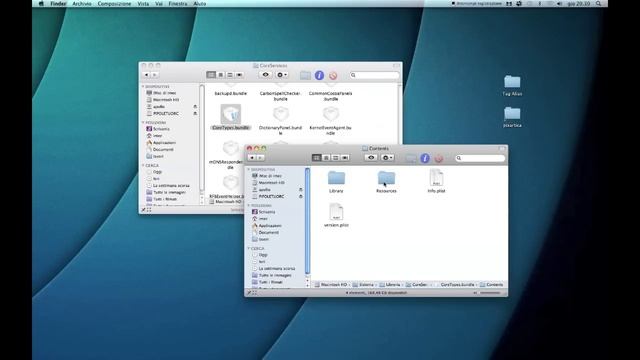Click the new folder icon in CoreServices toolbar
This screenshot has height=360, width=640.
click(305, 76)
